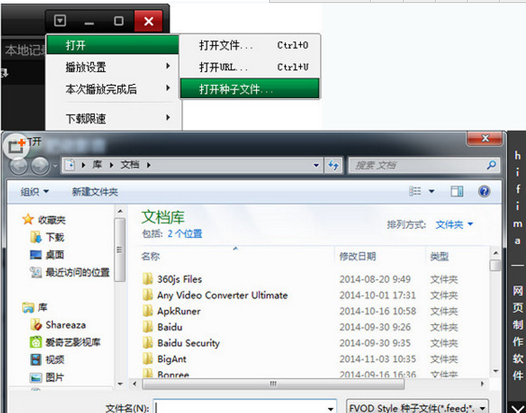Open the 排列方式 文件夹 dropdown
The width and height of the screenshot is (526, 413).
coord(454,224)
